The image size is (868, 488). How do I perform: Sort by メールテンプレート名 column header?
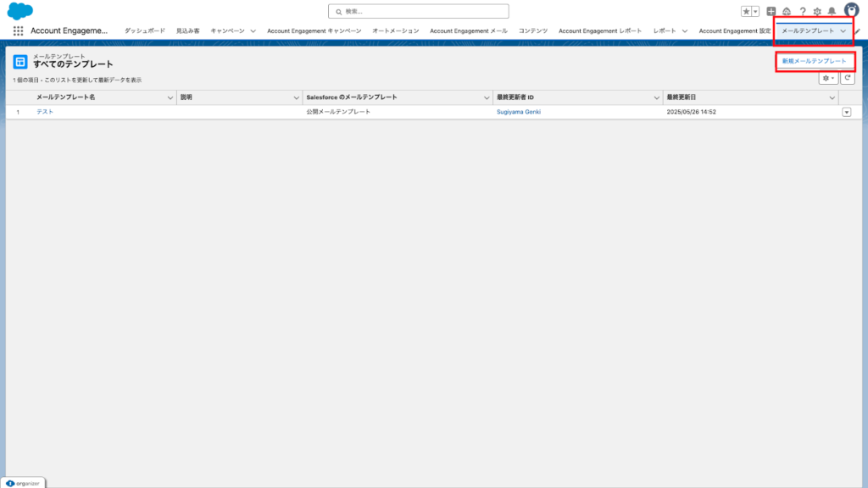(x=66, y=97)
